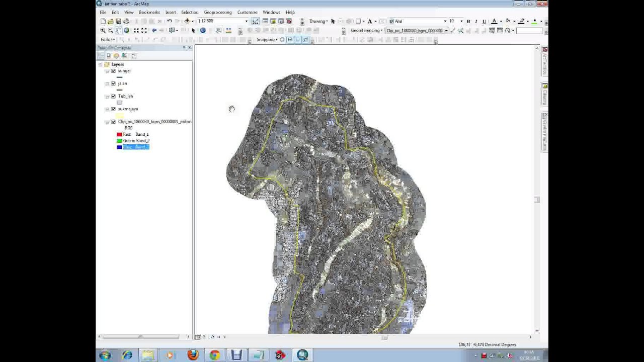Screen dimensions: 644x362
Task: Save the map with floppy disk icon
Action: [x=119, y=21]
